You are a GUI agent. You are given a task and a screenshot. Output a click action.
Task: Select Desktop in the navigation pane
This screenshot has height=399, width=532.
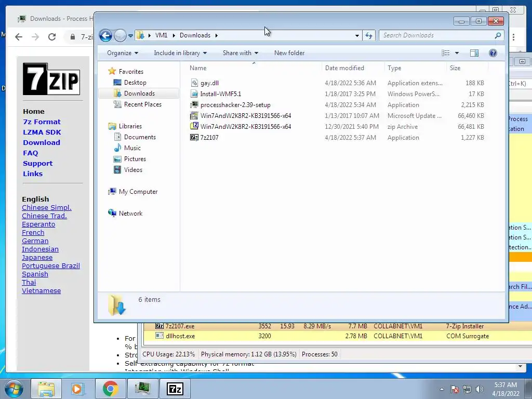(135, 83)
